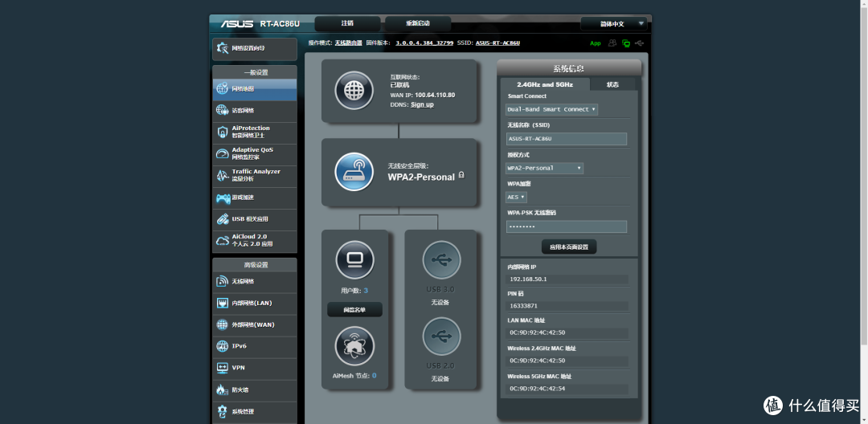868x424 pixels.
Task: Open the 简体中文 language dropdown
Action: point(613,24)
